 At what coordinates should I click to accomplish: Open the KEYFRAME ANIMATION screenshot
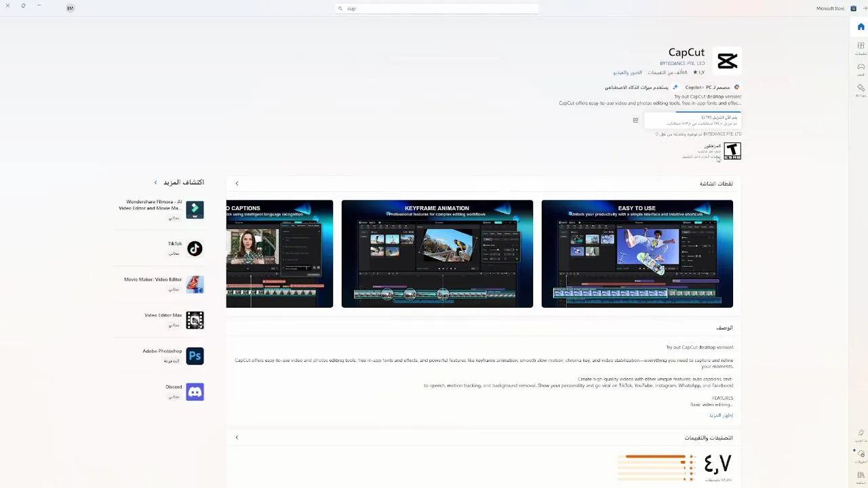[437, 253]
